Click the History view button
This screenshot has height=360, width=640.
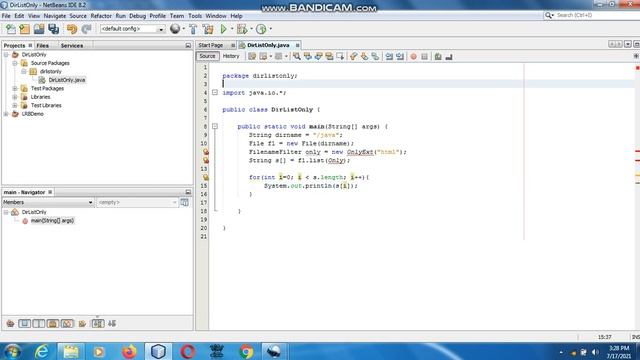click(231, 56)
